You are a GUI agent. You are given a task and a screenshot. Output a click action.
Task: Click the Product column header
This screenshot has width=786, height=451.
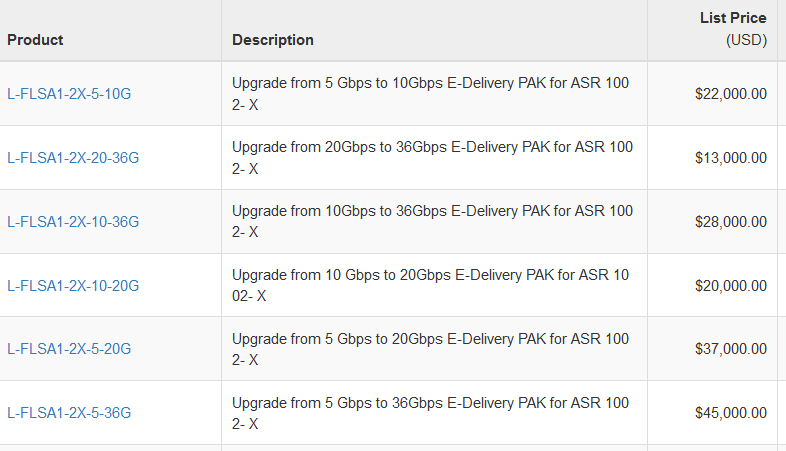35,40
